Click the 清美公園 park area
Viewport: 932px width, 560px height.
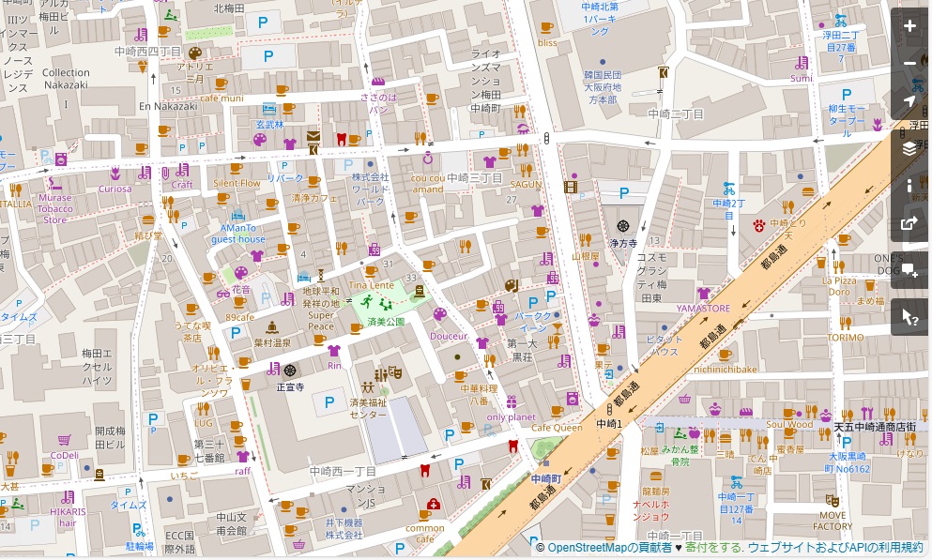385,307
